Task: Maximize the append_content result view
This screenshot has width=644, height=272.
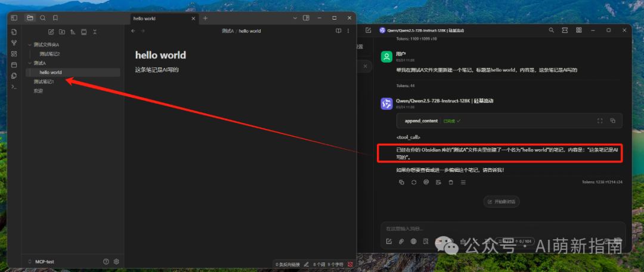Action: tap(600, 121)
